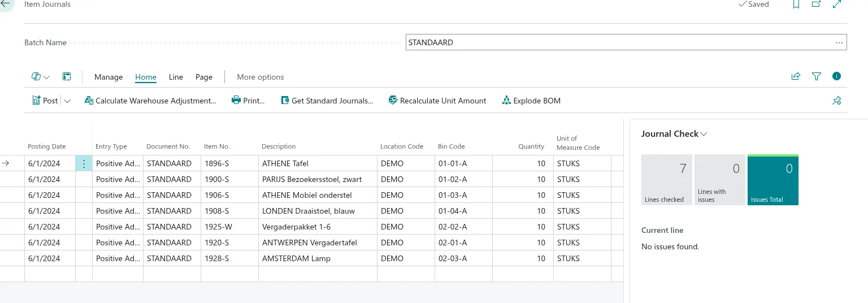Click the bookmark icon near Saved
The width and height of the screenshot is (868, 303).
point(796,5)
